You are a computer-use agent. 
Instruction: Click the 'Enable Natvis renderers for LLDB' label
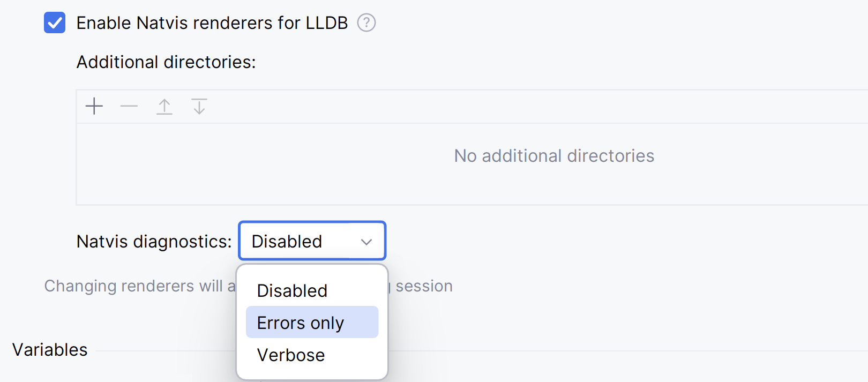[x=212, y=23]
